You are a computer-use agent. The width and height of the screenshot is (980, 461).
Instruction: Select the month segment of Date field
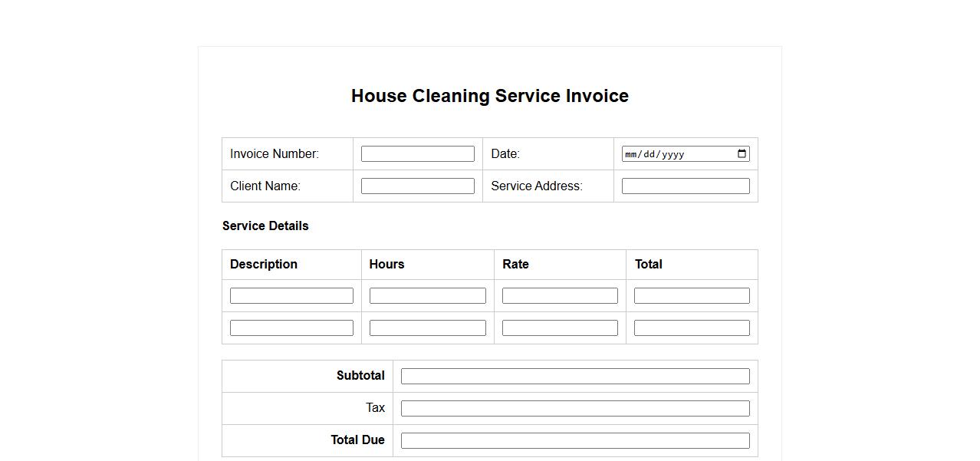pos(631,154)
